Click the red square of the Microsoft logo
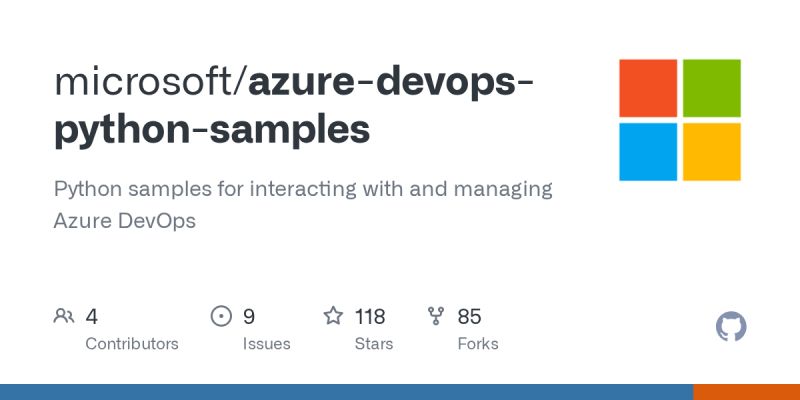The height and width of the screenshot is (400, 800). tap(648, 88)
